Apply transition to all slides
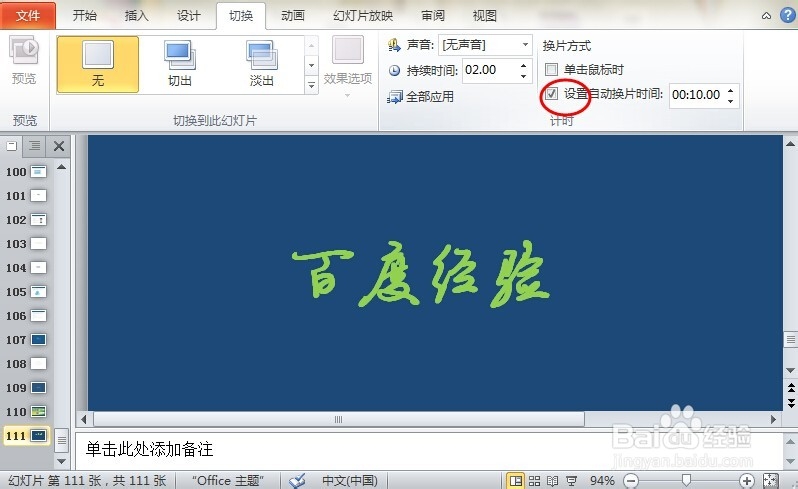This screenshot has width=798, height=489. pyautogui.click(x=420, y=97)
